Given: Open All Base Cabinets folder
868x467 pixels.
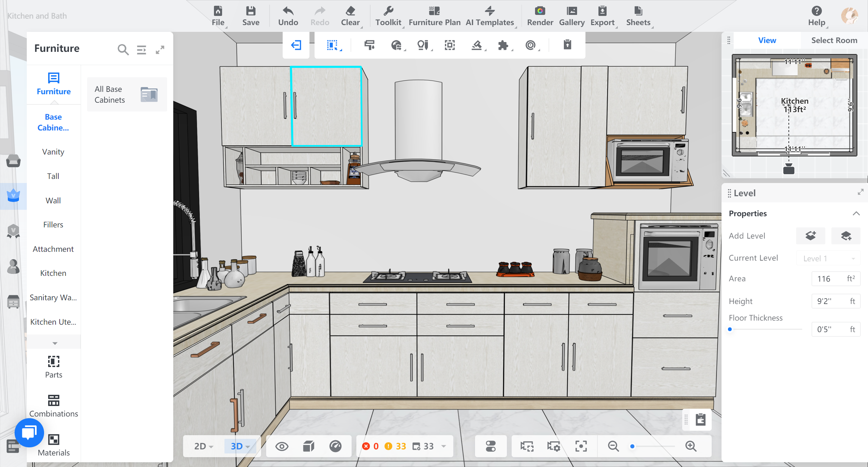Looking at the screenshot, I should pyautogui.click(x=127, y=95).
